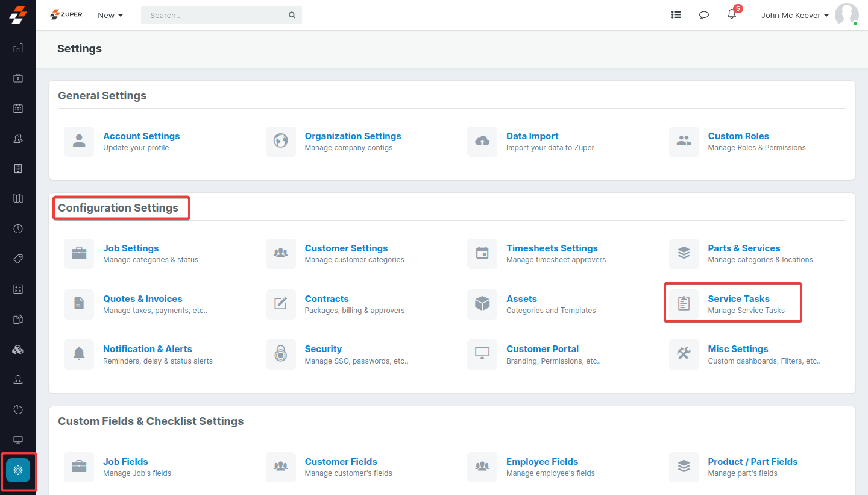Open Service Tasks settings

coord(738,299)
